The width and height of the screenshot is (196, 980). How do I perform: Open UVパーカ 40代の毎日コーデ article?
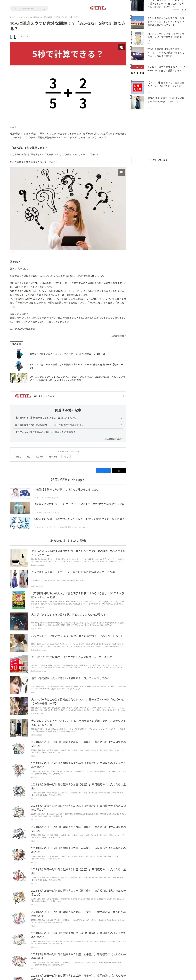78,702
